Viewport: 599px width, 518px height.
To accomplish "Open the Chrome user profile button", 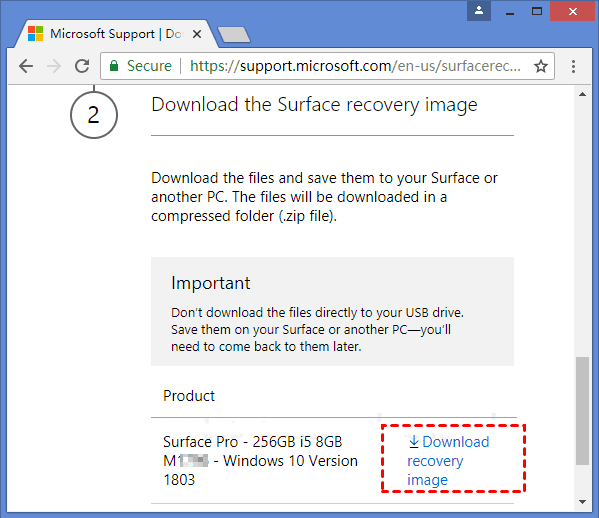I will point(479,11).
